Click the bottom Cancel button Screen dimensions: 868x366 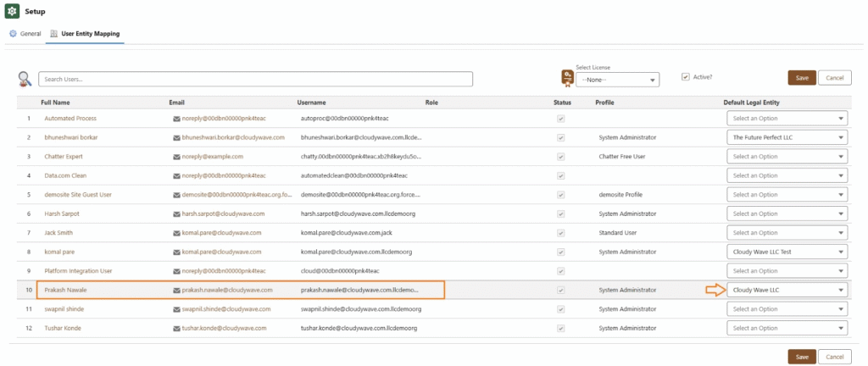point(834,357)
